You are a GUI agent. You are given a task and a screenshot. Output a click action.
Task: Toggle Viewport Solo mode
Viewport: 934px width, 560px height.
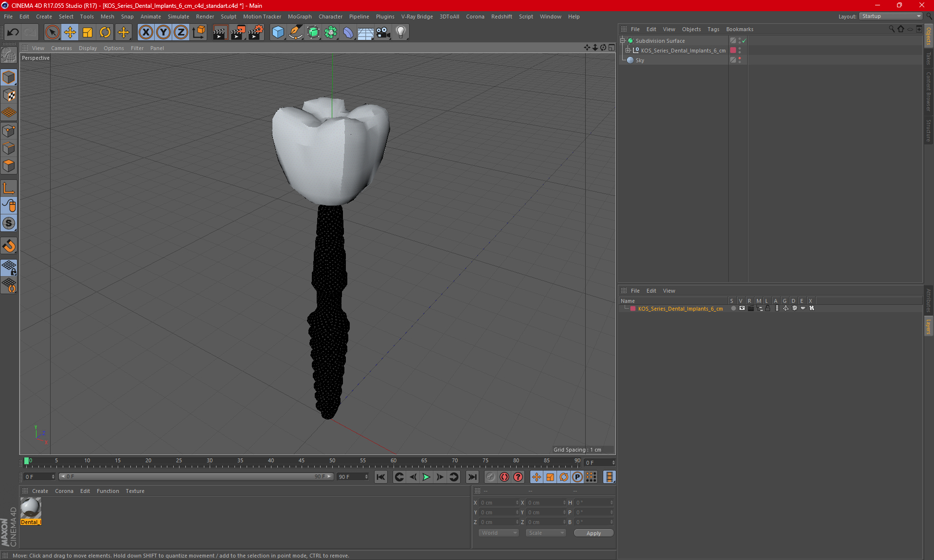(x=9, y=224)
